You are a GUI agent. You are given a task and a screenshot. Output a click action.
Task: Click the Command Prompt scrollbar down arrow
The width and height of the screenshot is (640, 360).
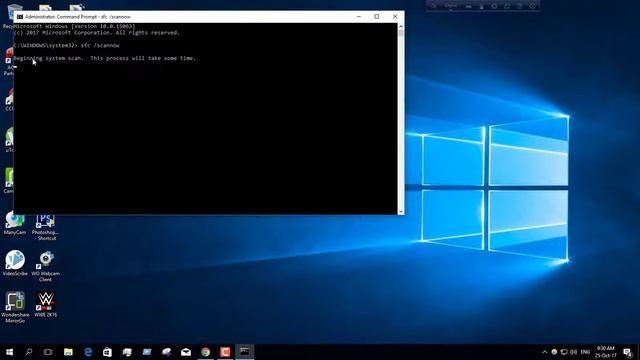point(401,211)
